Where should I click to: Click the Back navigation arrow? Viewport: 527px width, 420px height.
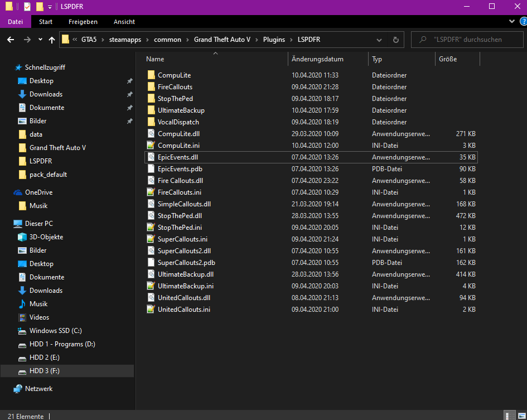[x=11, y=40]
